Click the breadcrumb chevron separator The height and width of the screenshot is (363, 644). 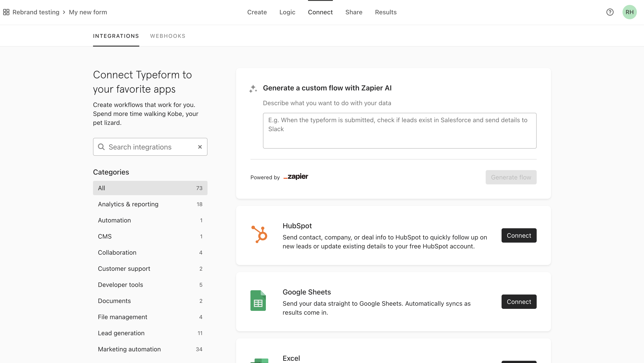(64, 12)
